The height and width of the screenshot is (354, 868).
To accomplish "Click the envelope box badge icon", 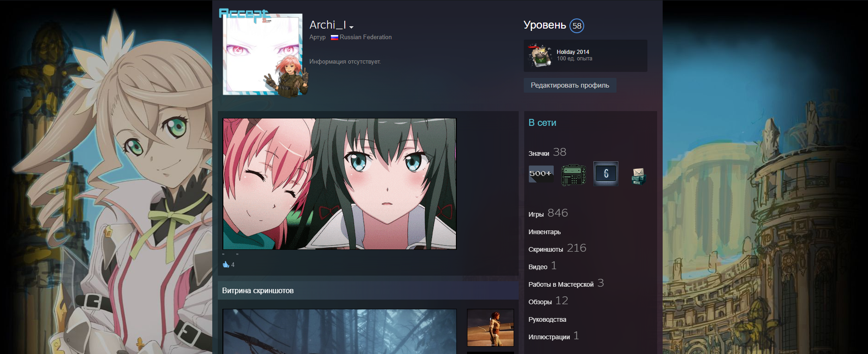I will click(638, 176).
